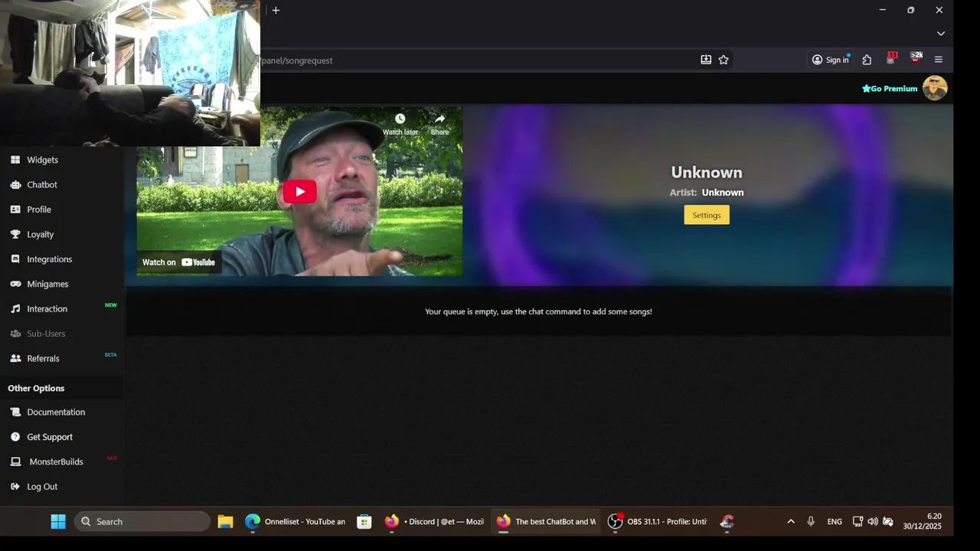
Task: Click the Get Support question mark icon
Action: (x=15, y=437)
